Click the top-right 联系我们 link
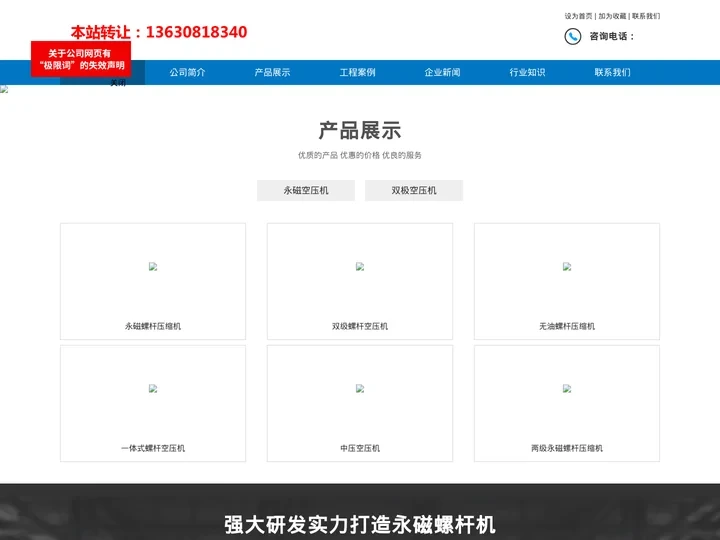Screen dimensions: 720x540 646,16
